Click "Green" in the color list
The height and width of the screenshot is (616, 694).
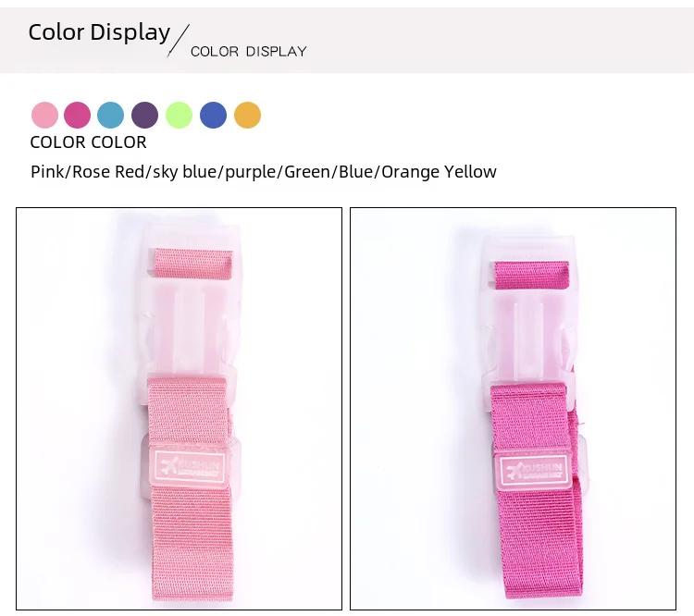click(307, 172)
